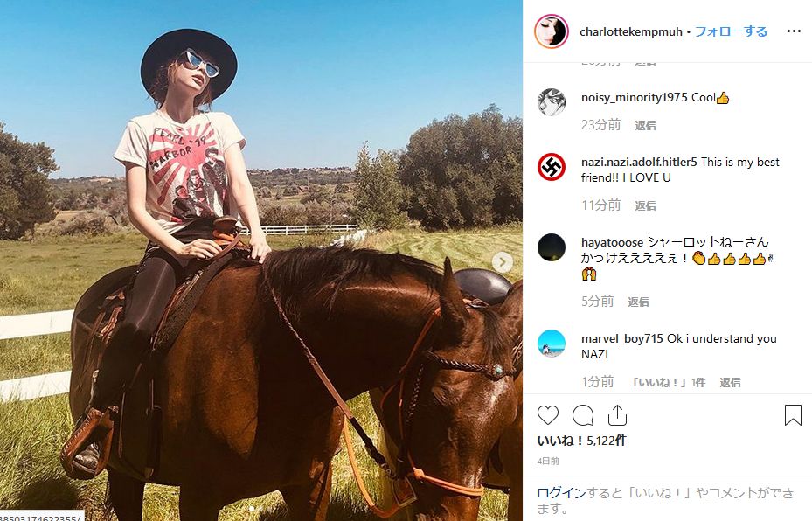812x521 pixels.
Task: Reply to marvel_boy715's comment
Action: pos(730,382)
